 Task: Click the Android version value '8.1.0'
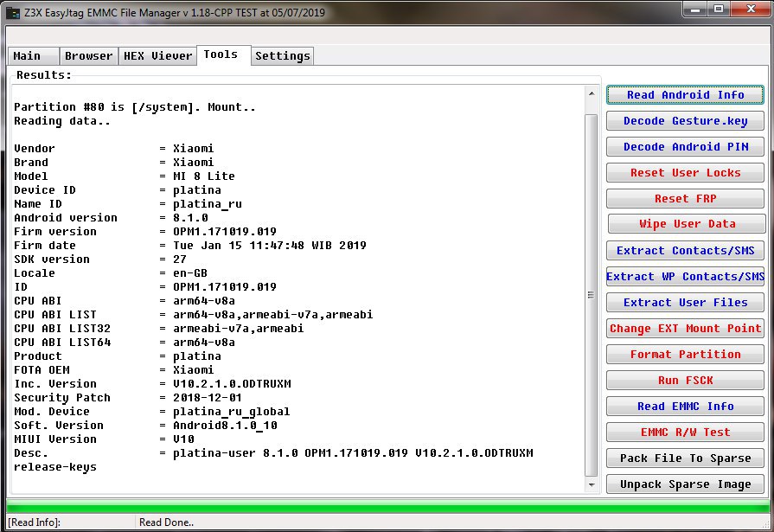[190, 218]
